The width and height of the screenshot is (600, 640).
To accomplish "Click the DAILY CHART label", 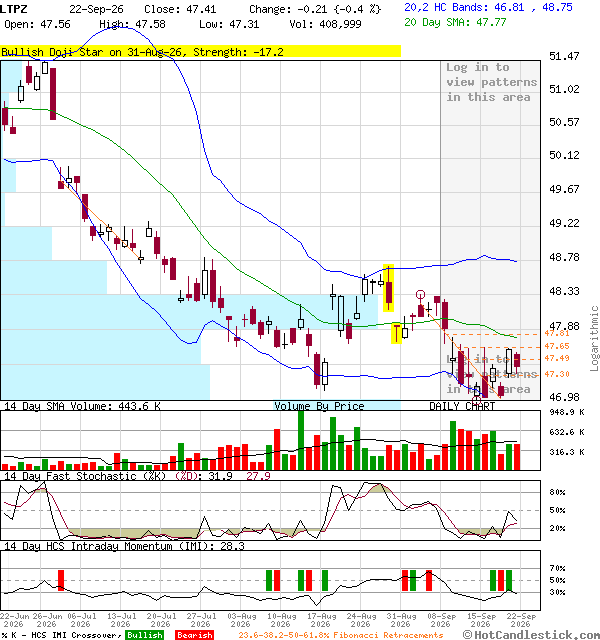I will 462,406.
